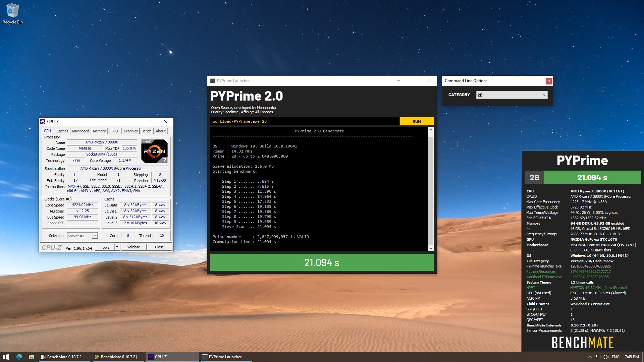The width and height of the screenshot is (644, 362).
Task: Click the green Python Resources entry
Action: (541, 271)
